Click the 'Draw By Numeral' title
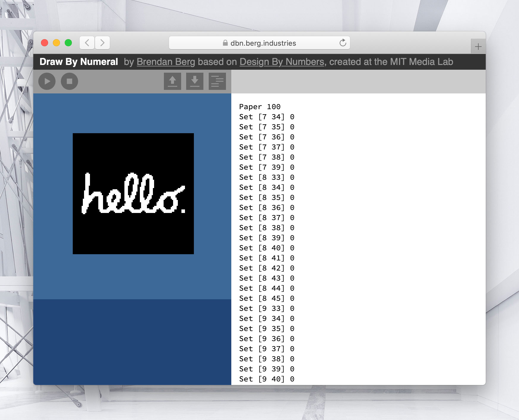519x420 pixels. click(x=79, y=62)
